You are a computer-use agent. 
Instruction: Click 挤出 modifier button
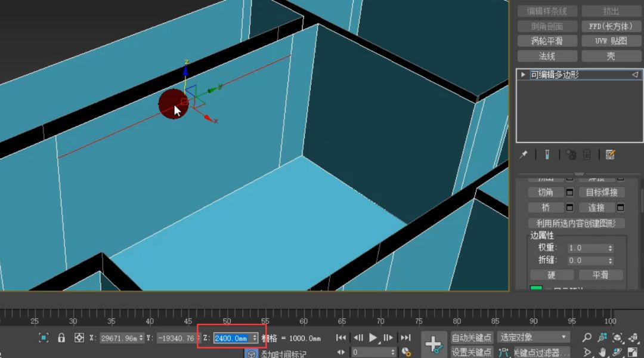pyautogui.click(x=611, y=11)
